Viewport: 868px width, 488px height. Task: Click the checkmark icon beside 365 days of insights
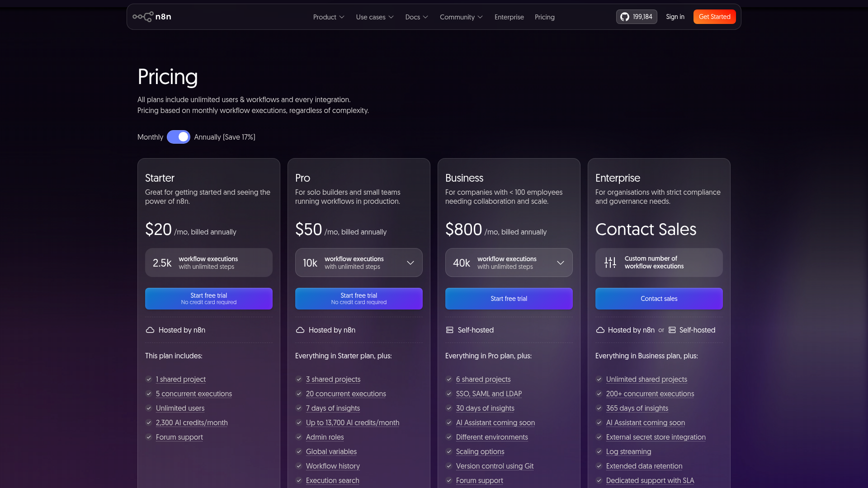pyautogui.click(x=599, y=408)
